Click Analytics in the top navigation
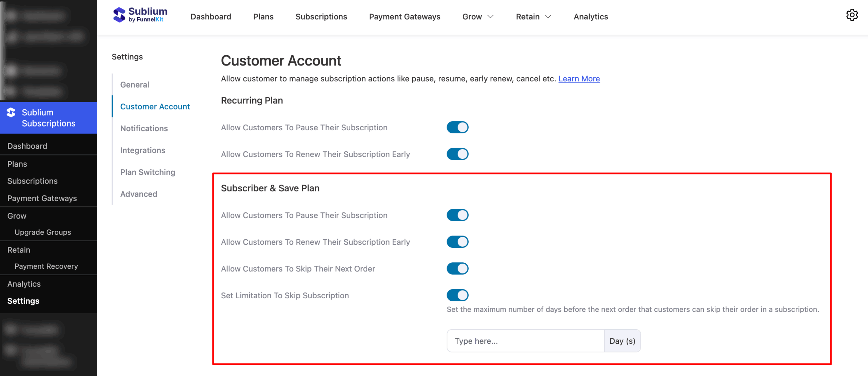Image resolution: width=868 pixels, height=376 pixels. [x=590, y=16]
